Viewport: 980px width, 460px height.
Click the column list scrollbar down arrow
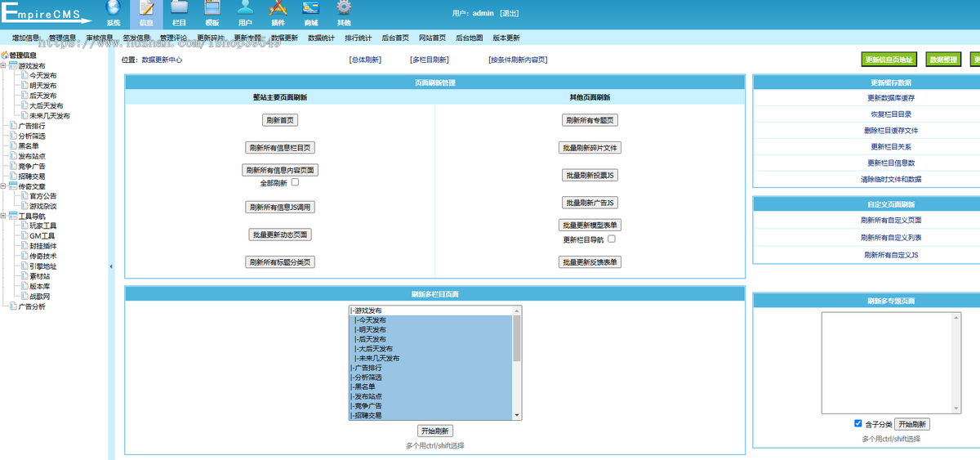point(517,415)
